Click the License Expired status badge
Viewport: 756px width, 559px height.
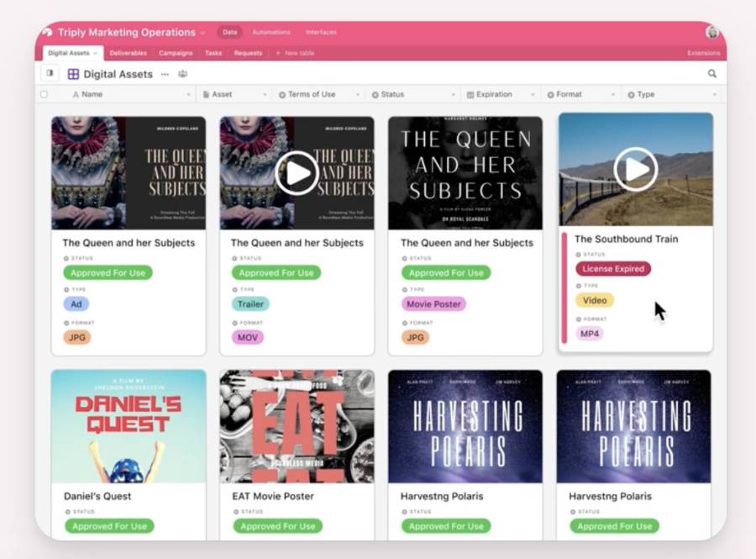[613, 269]
